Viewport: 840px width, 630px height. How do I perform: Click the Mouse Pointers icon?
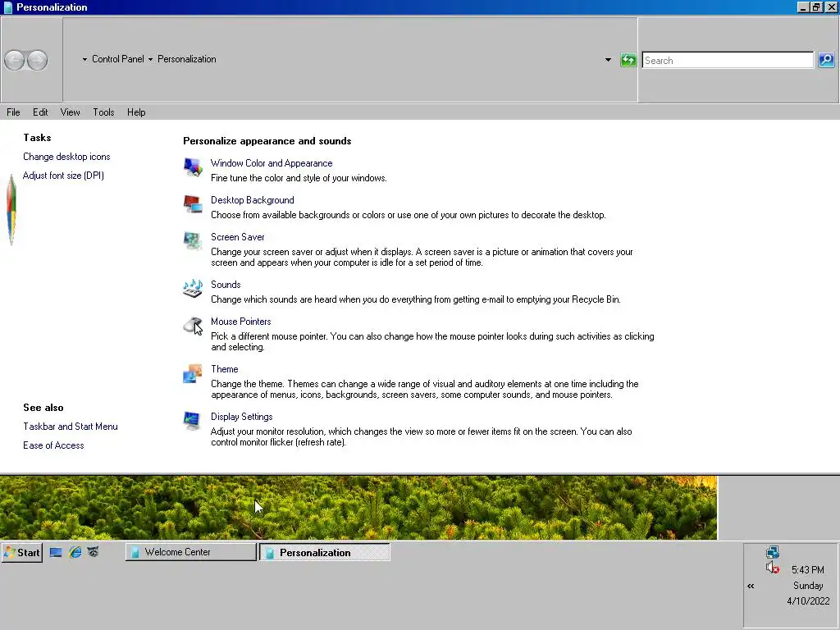pos(193,326)
